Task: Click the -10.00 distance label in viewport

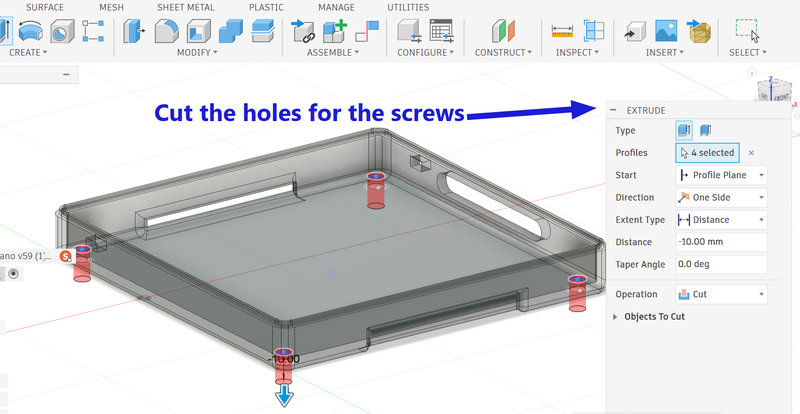Action: tap(284, 359)
